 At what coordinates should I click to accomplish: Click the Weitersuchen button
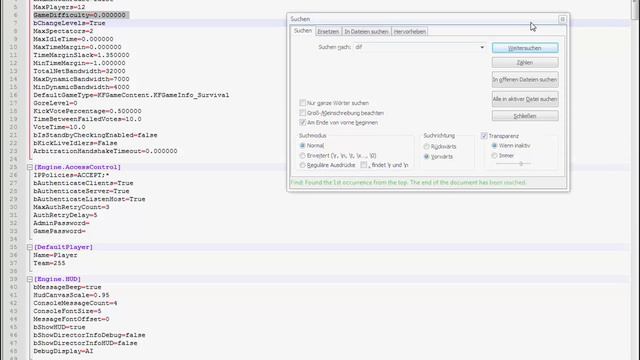click(525, 48)
